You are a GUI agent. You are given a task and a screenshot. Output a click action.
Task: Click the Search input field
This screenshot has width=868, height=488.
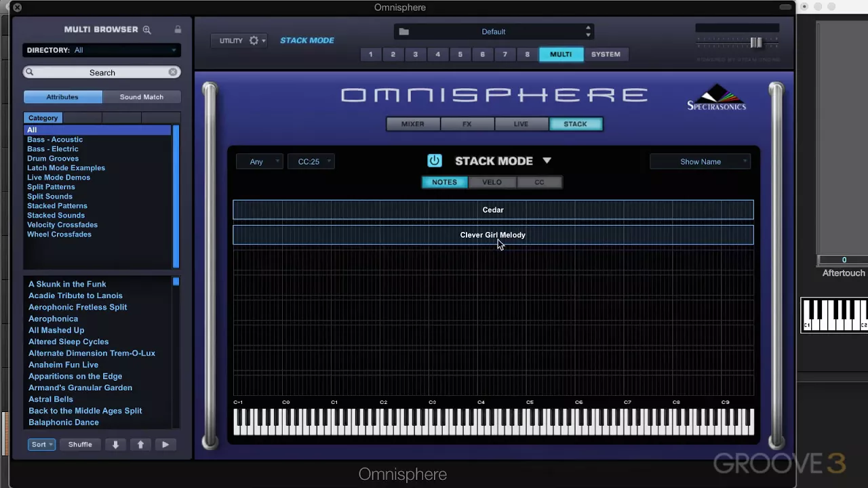[x=102, y=72]
